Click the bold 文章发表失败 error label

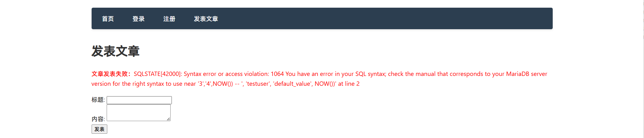click(x=111, y=74)
